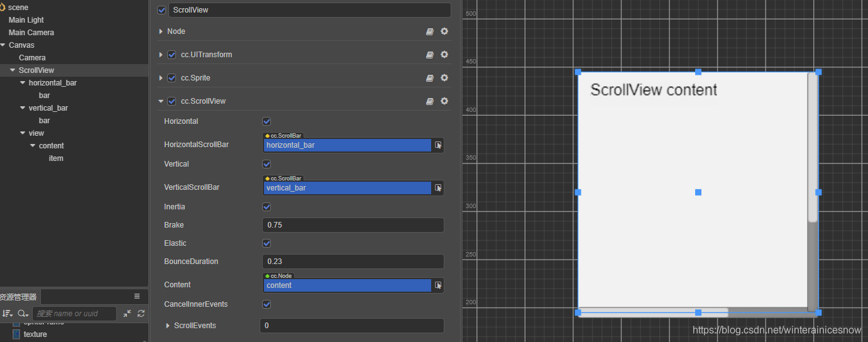868x342 pixels.
Task: Open the asset sort order menu
Action: [8, 313]
